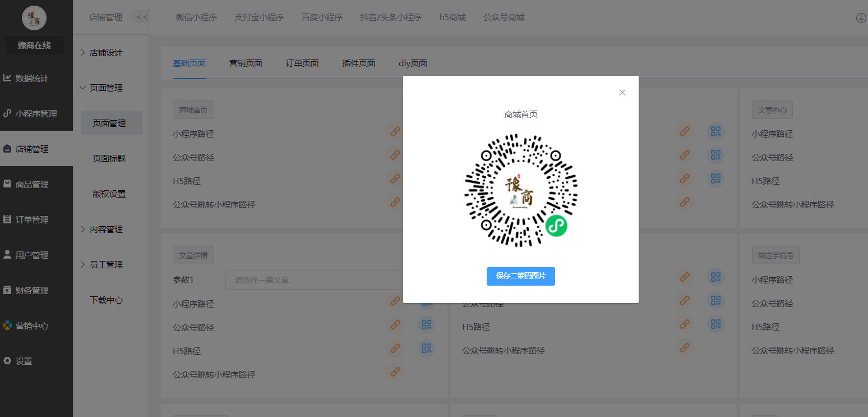Click the 商城首页 title inside the dialog
868x417 pixels.
click(x=521, y=114)
